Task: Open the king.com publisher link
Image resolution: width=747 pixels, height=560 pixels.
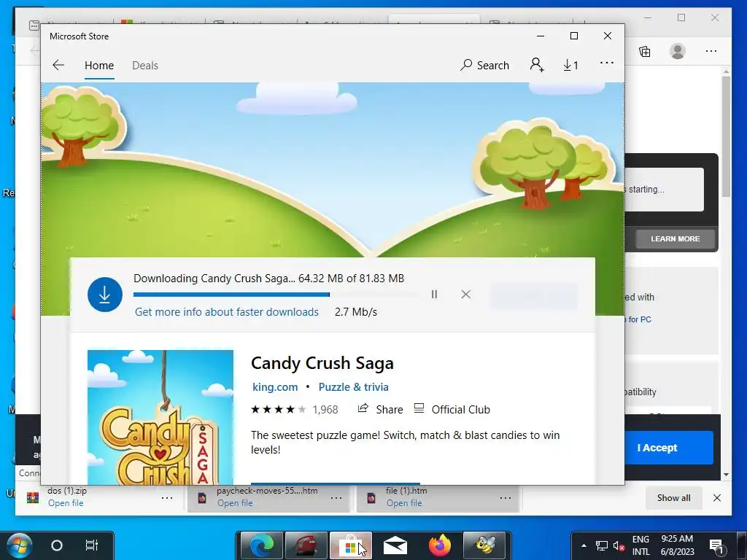Action: [x=275, y=386]
